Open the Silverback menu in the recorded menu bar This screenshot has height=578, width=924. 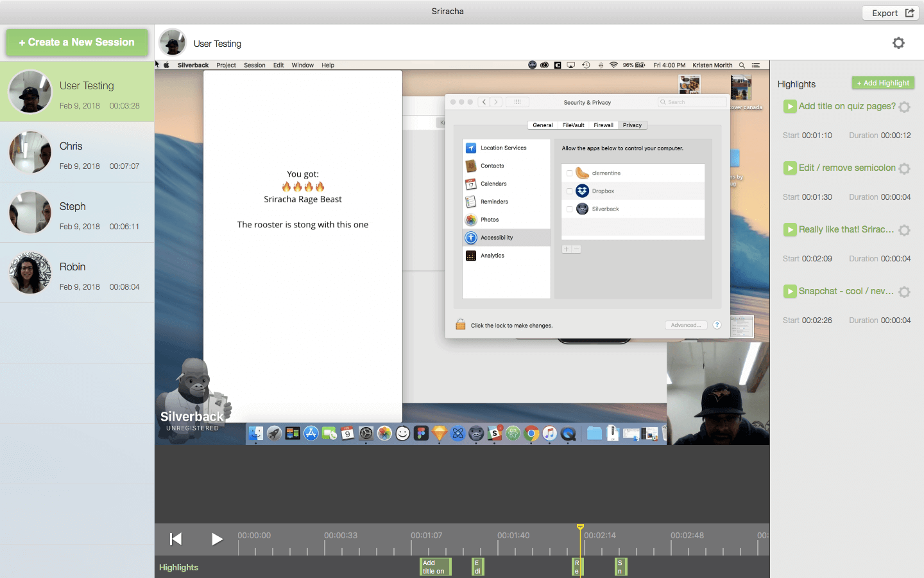[193, 66]
